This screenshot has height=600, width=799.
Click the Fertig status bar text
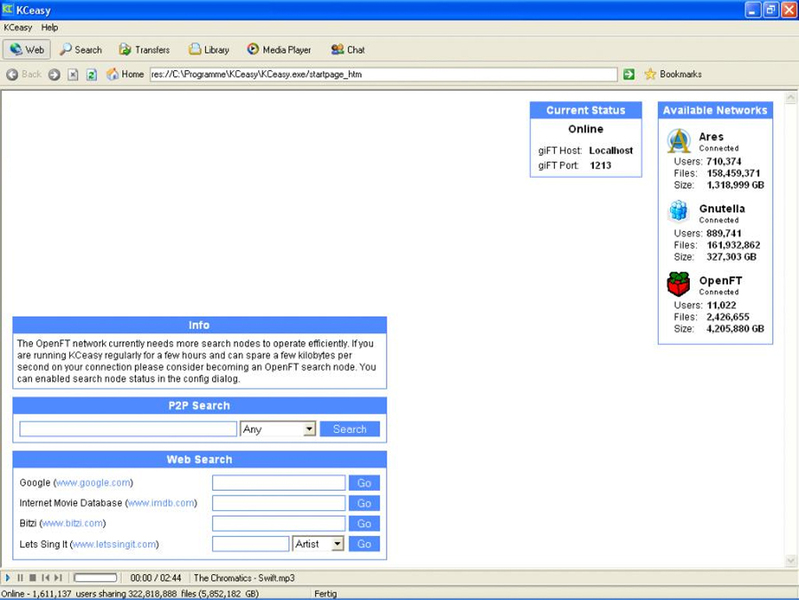[x=326, y=594]
